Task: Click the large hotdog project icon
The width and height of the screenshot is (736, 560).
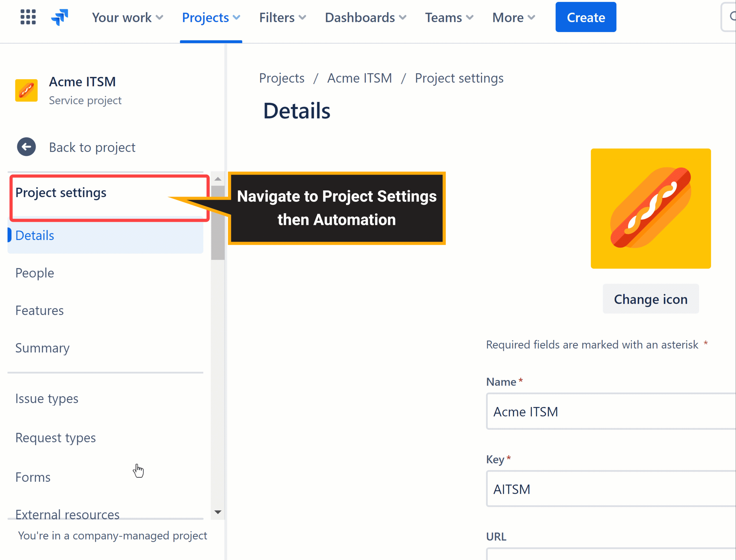Action: [651, 209]
